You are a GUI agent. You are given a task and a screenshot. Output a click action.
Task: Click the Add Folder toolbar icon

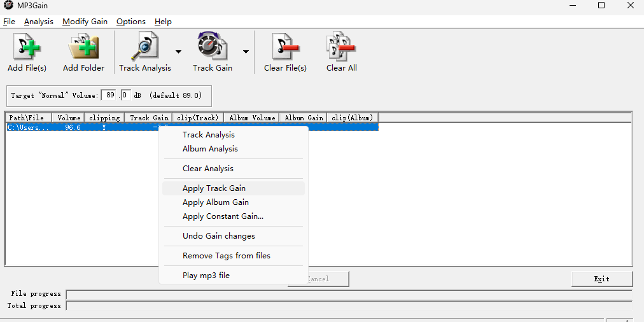[83, 52]
